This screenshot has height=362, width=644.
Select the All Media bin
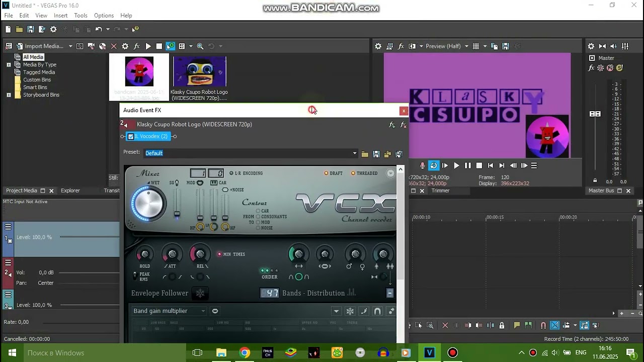point(33,57)
